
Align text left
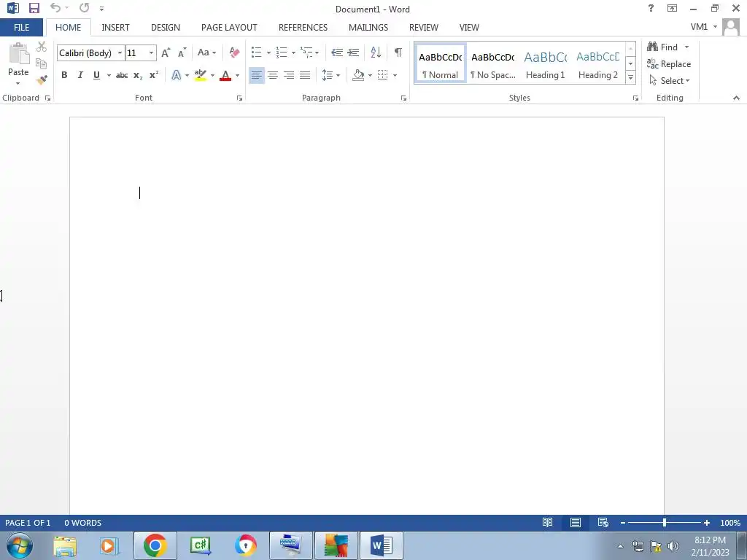pos(256,75)
